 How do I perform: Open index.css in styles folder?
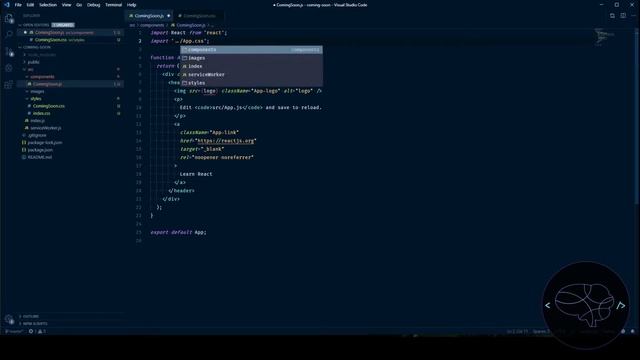(42, 113)
